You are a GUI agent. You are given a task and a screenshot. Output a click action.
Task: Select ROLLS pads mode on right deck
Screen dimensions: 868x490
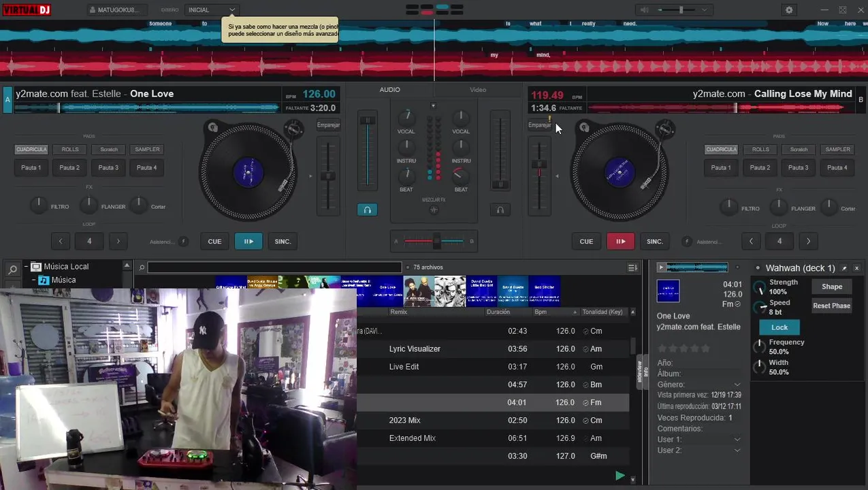click(760, 149)
